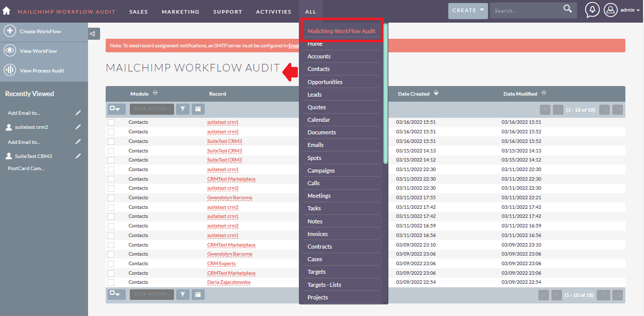The height and width of the screenshot is (316, 644).
Task: Tick checkbox for row created 03/09/2022 22:54
Action: click(111, 283)
